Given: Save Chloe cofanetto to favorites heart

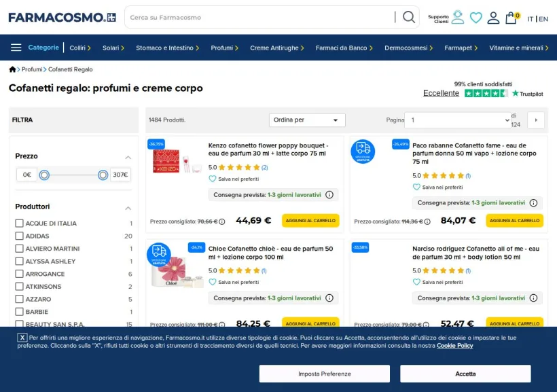Looking at the screenshot, I should [x=213, y=282].
